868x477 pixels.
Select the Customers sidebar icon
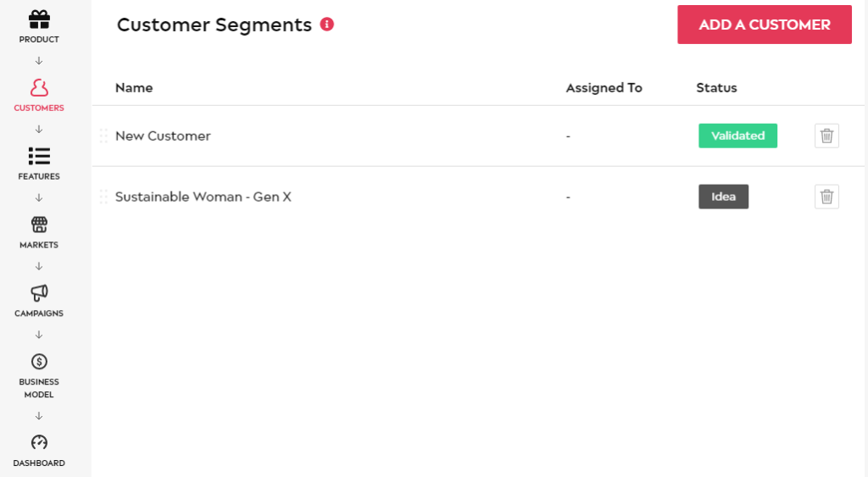(x=39, y=88)
